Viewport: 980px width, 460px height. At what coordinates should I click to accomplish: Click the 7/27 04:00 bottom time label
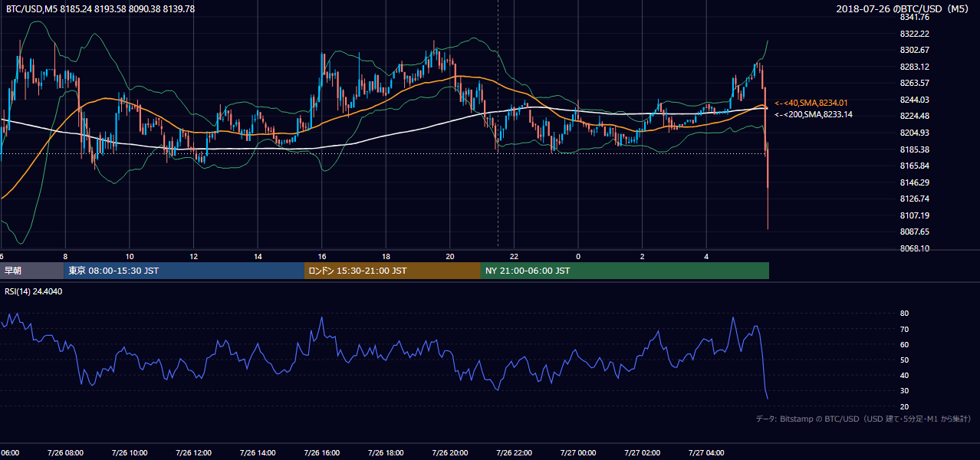point(706,453)
